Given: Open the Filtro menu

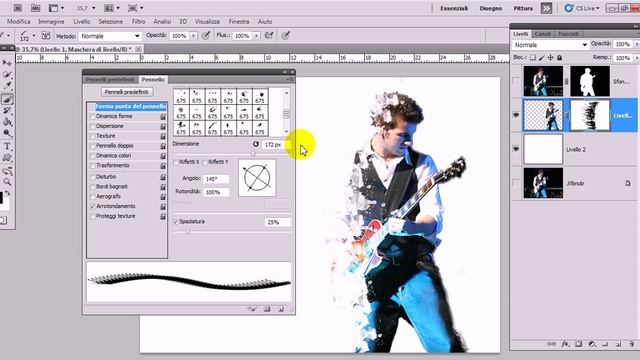Looking at the screenshot, I should pyautogui.click(x=138, y=21).
